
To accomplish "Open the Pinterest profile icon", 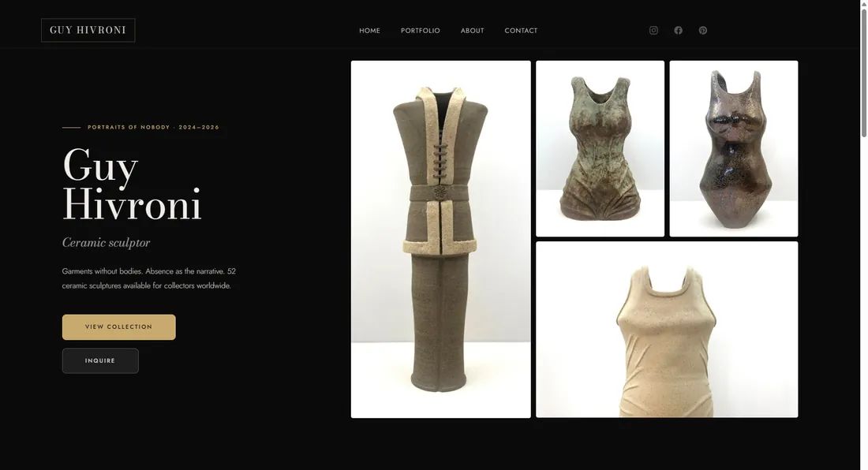I will coord(702,31).
